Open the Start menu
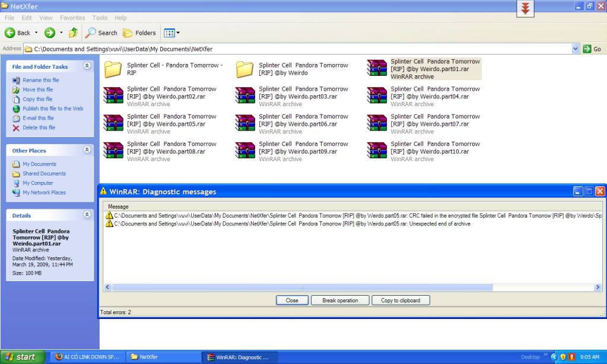This screenshot has width=607, height=364. (x=22, y=357)
